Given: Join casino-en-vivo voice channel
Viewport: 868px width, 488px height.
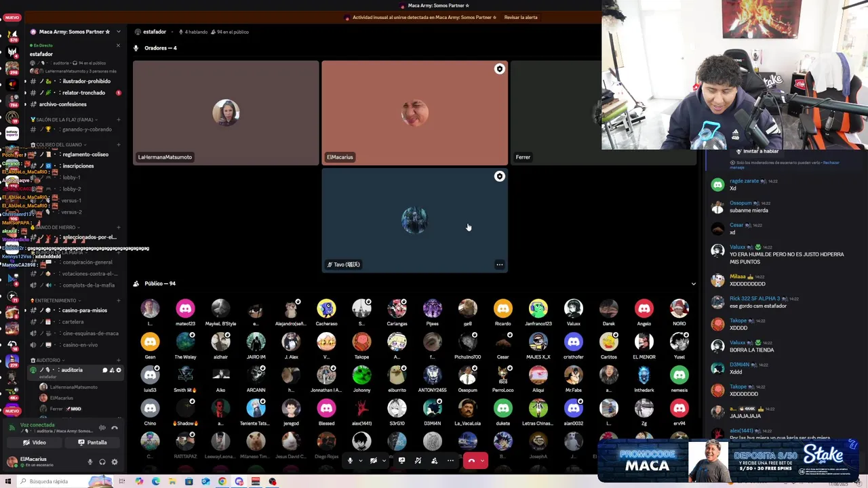Looking at the screenshot, I should (x=76, y=345).
